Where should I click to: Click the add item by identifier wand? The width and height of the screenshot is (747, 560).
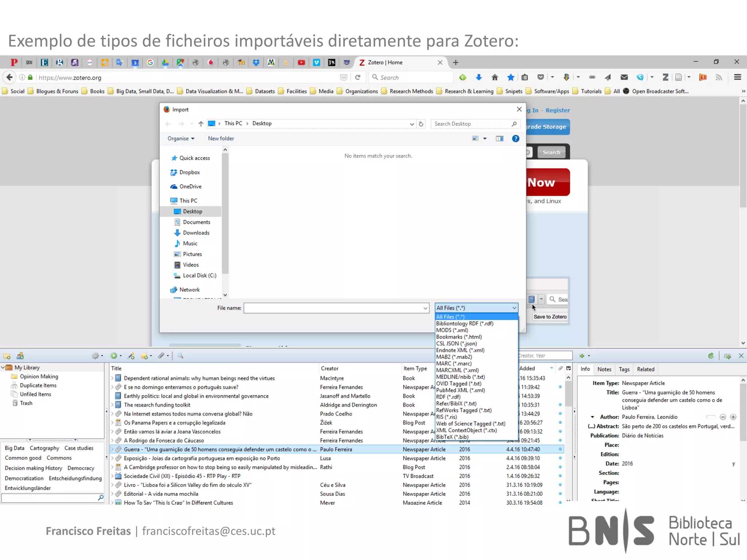coord(131,356)
